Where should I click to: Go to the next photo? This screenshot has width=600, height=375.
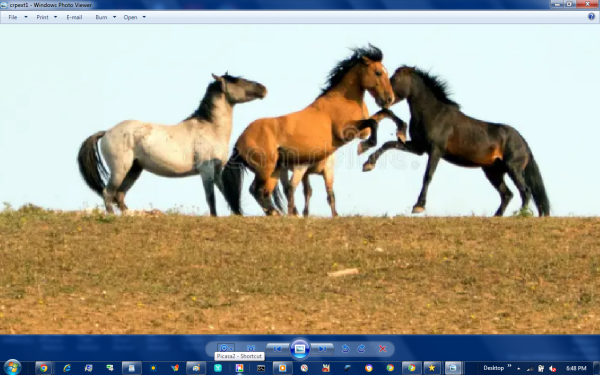pyautogui.click(x=322, y=349)
